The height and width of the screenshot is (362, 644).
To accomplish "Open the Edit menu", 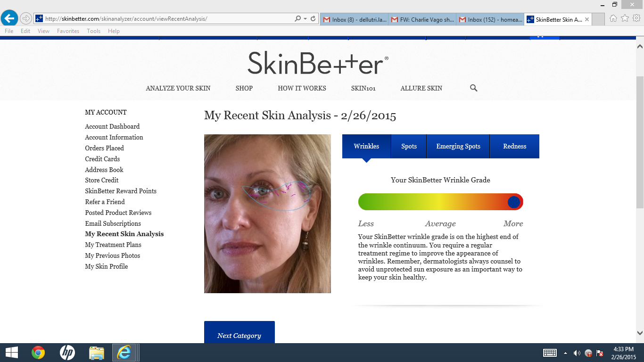I will pos(25,31).
